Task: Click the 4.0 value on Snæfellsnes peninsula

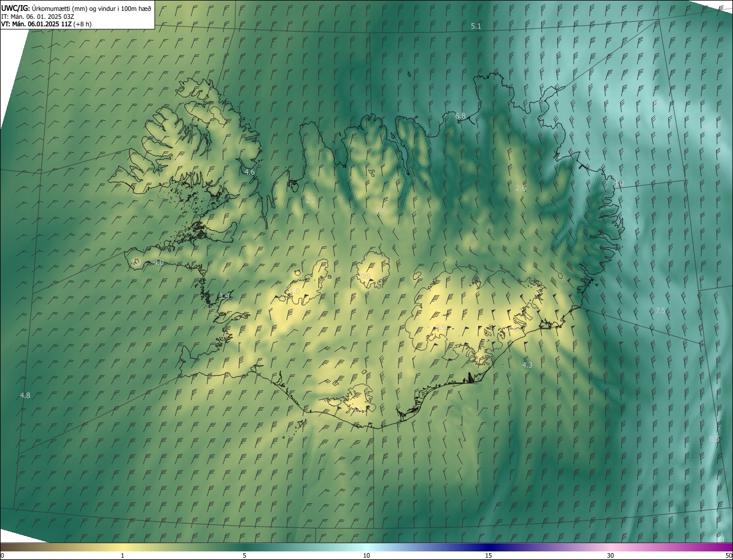Action: (x=159, y=262)
